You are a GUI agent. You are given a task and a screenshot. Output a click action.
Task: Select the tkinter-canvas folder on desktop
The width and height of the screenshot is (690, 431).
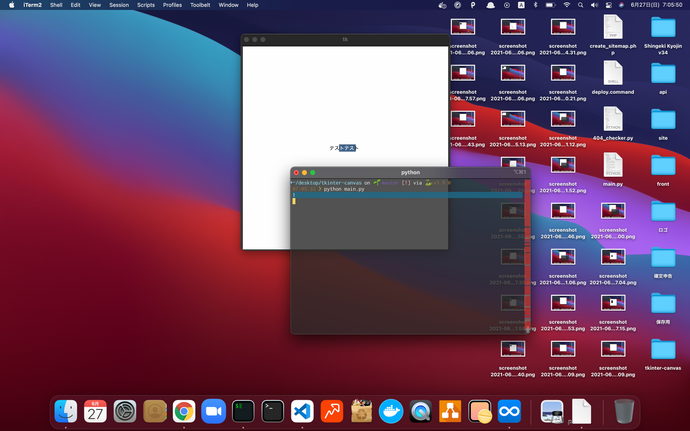coord(663,349)
